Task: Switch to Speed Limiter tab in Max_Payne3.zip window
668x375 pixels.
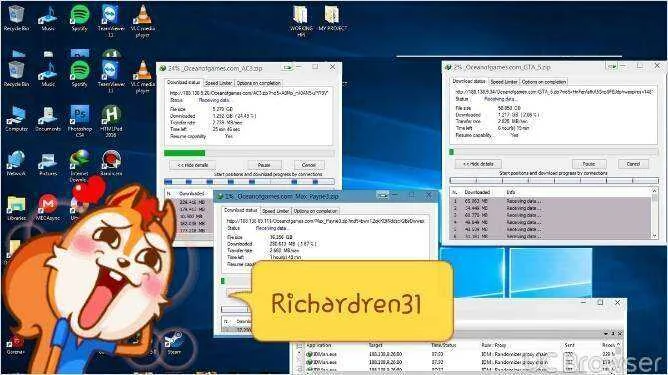Action: tap(276, 211)
